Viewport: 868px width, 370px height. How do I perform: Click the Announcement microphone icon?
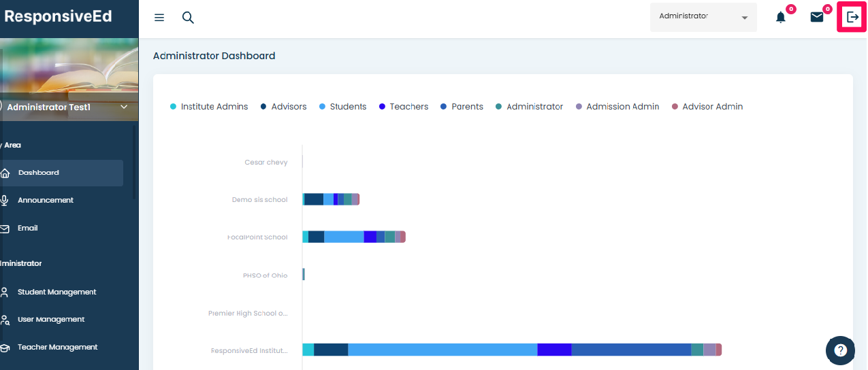click(5, 200)
